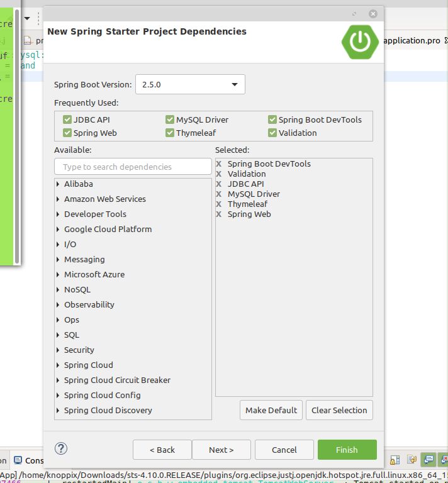Remove Spring Web from Selected via X icon

coord(219,214)
